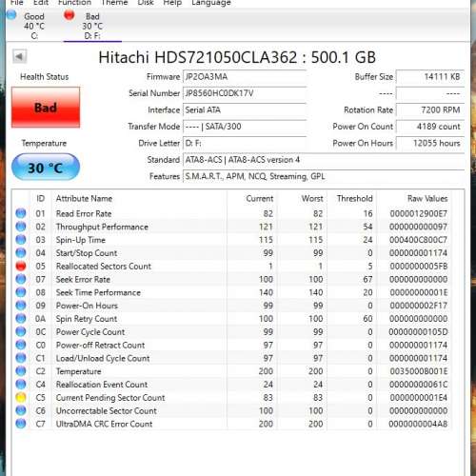Click the blue status icon for Spin-Up Time
The image size is (476, 476).
(x=21, y=240)
